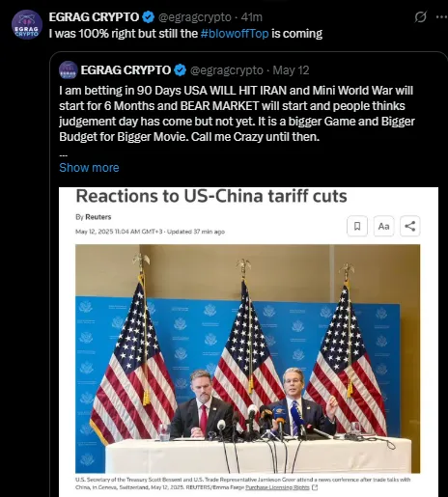Open quoted post's EGRAG CRYPTO avatar

pyautogui.click(x=69, y=70)
